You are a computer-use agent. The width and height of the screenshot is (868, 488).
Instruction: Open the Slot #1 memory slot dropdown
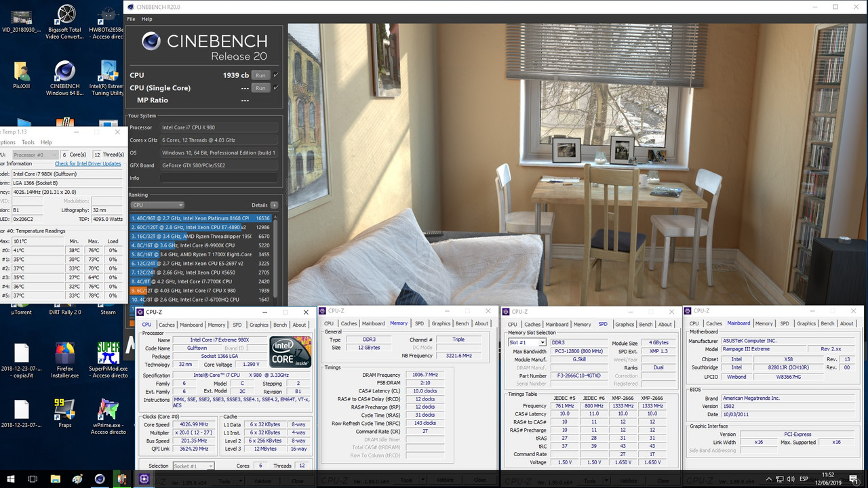[x=528, y=342]
